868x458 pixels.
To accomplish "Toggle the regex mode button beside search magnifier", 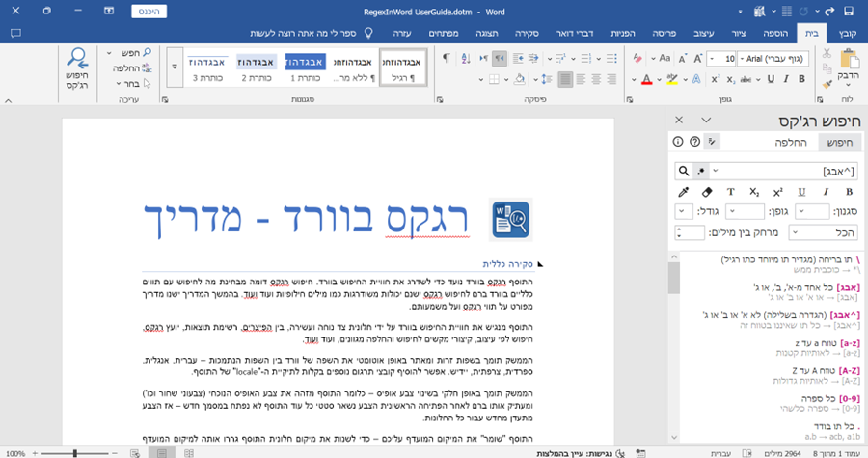I will tap(701, 171).
